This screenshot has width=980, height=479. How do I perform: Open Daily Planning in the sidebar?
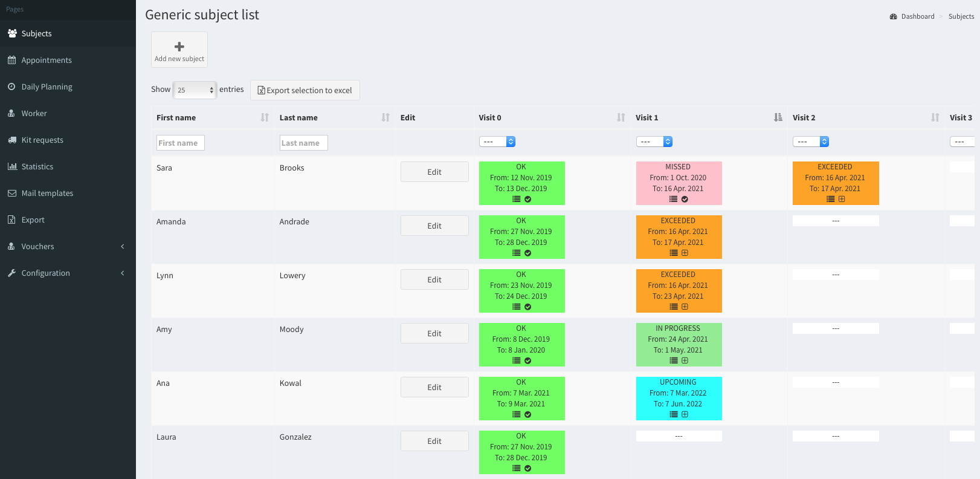[x=47, y=86]
